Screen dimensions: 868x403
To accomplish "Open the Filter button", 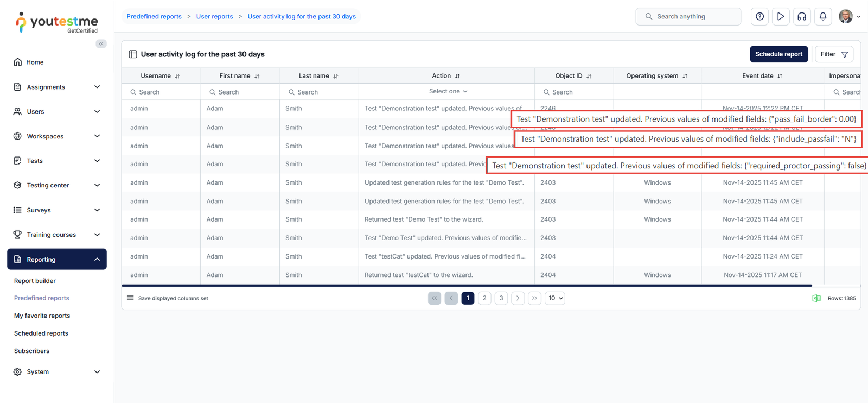I will pyautogui.click(x=834, y=54).
